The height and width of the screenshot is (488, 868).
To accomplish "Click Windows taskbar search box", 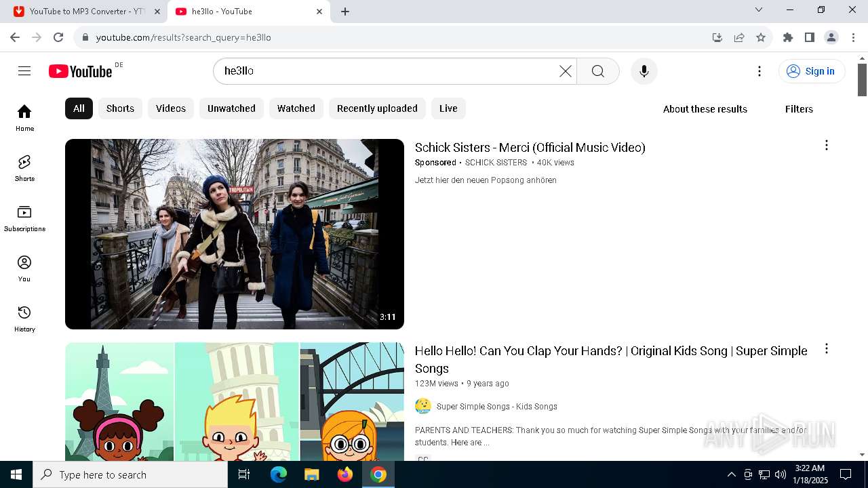I will (x=130, y=474).
